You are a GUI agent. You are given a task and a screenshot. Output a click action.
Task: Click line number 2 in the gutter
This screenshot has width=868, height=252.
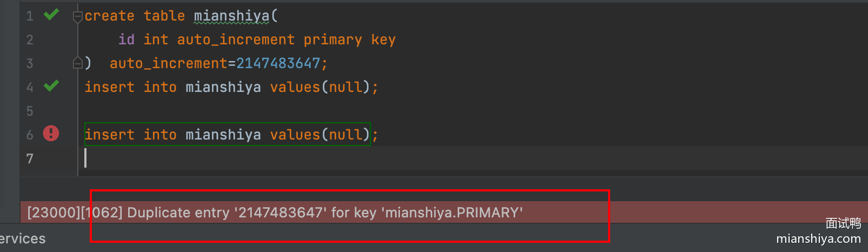coord(30,39)
